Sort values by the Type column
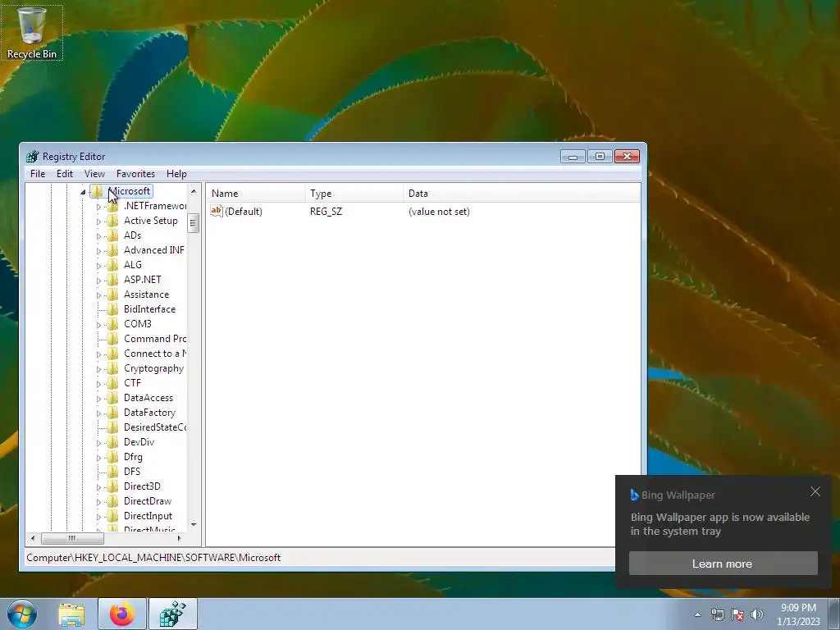This screenshot has height=630, width=840. pos(354,194)
